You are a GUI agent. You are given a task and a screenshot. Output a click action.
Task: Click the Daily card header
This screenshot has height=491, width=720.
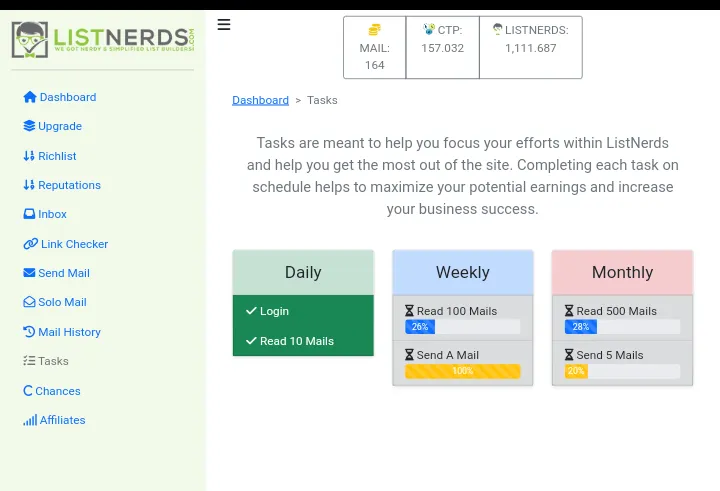coord(303,272)
